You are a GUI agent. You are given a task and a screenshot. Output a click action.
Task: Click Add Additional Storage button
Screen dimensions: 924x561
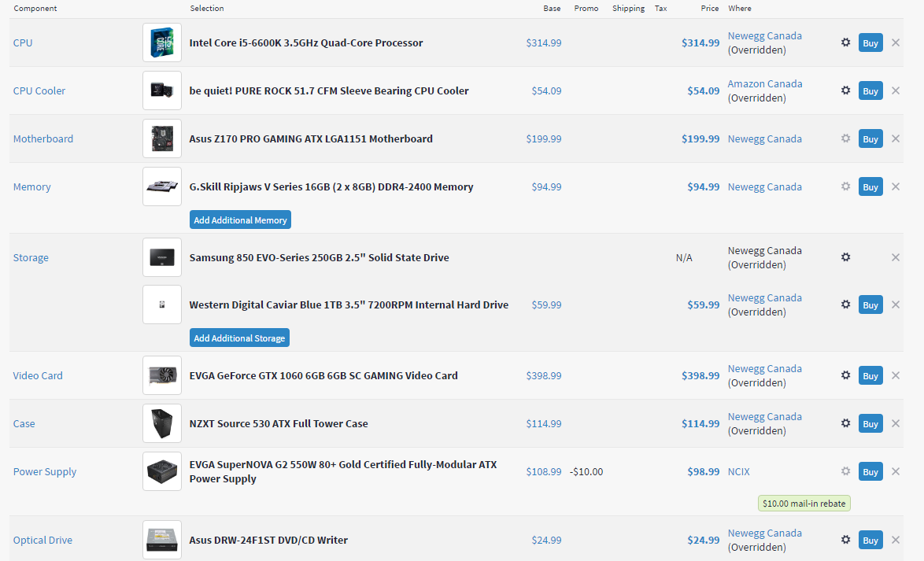tap(239, 337)
